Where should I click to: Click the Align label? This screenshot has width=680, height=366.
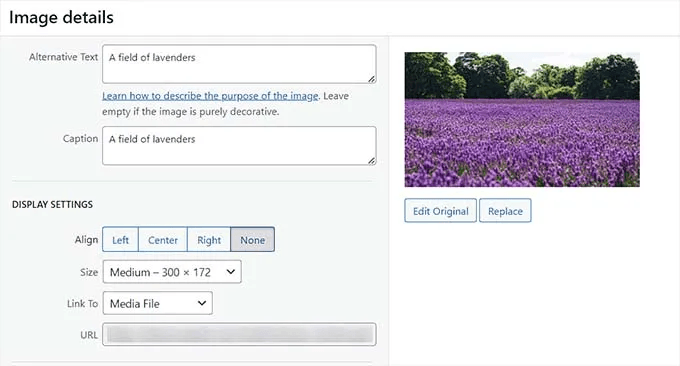coord(86,240)
